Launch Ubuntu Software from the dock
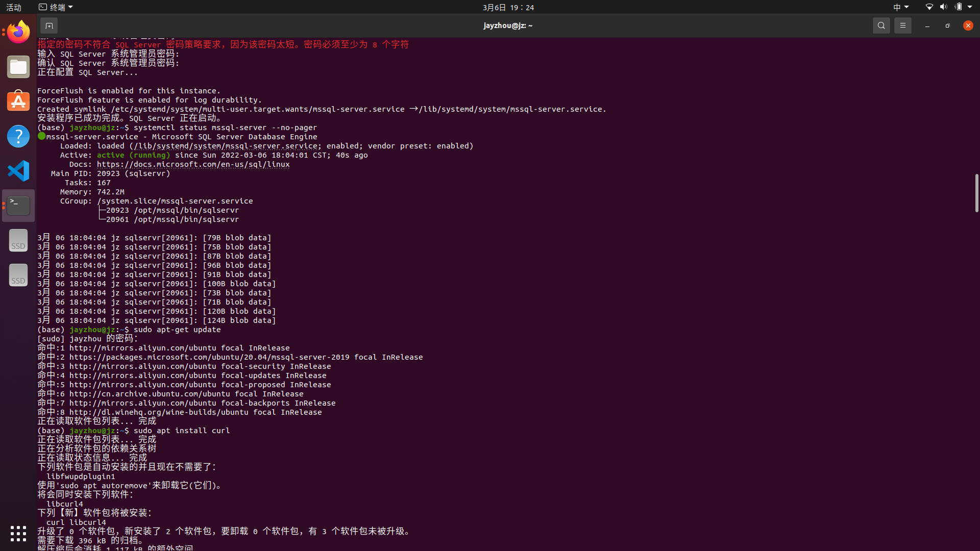The height and width of the screenshot is (551, 980). click(x=18, y=101)
